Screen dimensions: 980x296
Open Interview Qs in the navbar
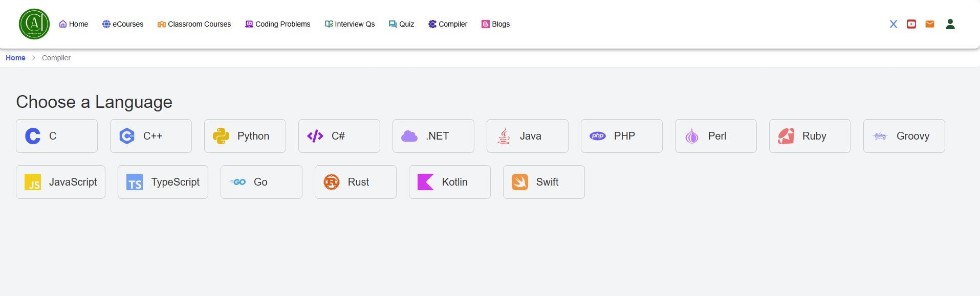click(350, 24)
